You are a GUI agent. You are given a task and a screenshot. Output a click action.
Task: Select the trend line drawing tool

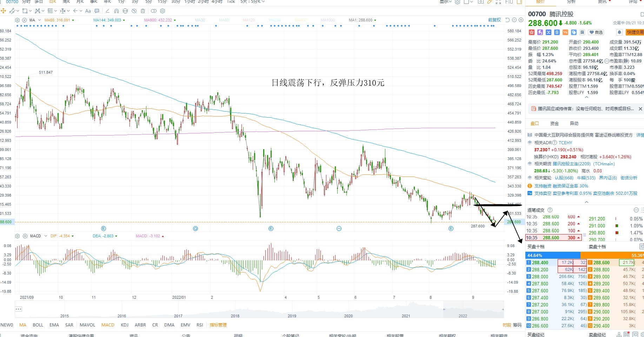click(x=13, y=11)
